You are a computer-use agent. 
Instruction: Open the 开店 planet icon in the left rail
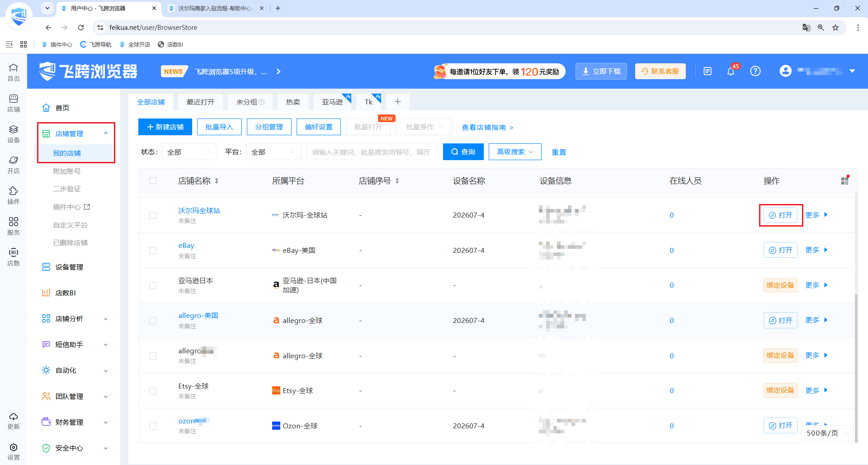[14, 165]
